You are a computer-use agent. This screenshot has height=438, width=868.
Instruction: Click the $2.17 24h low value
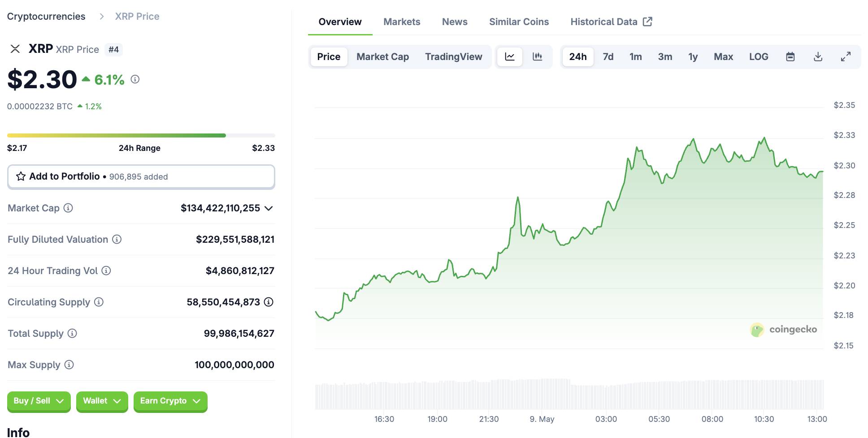[17, 148]
